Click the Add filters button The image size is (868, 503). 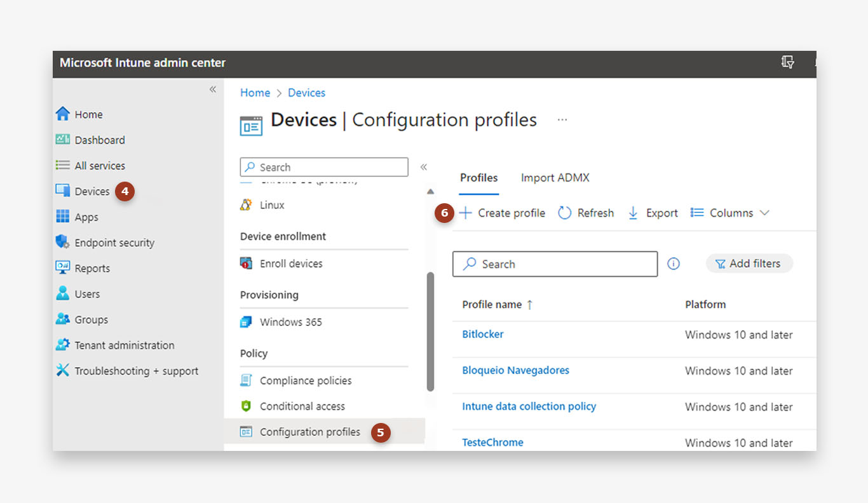(x=749, y=264)
